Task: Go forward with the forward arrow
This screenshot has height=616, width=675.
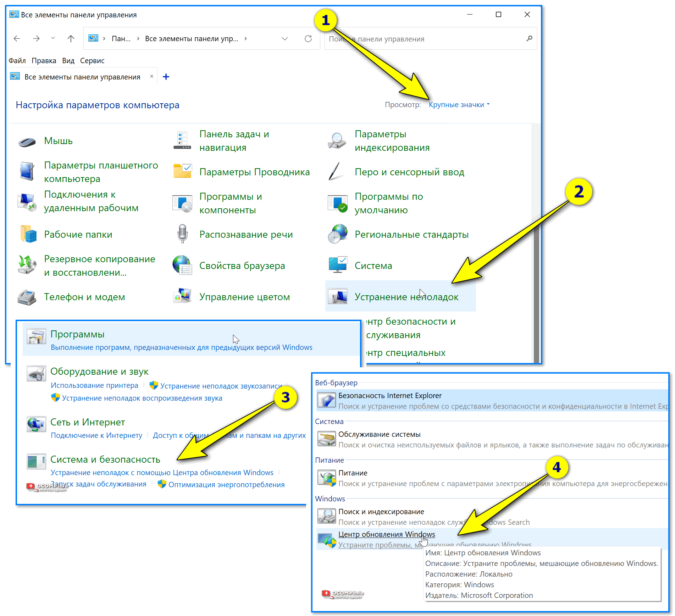Action: (x=36, y=38)
